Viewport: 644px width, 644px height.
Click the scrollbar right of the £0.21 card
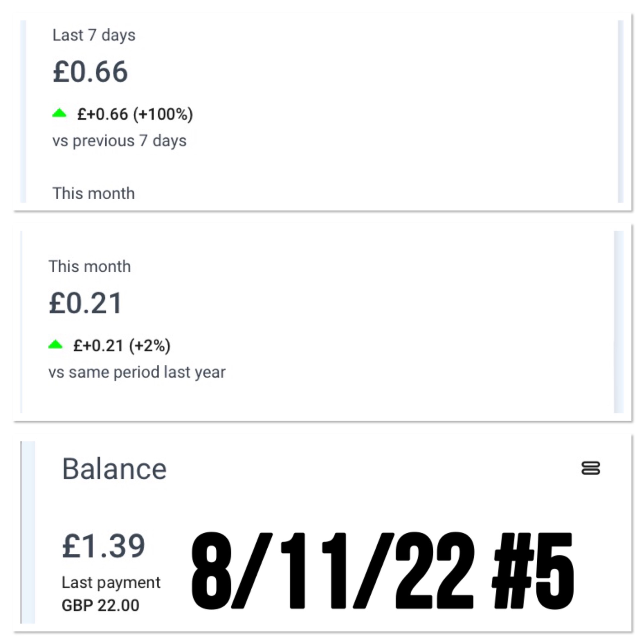tap(619, 322)
